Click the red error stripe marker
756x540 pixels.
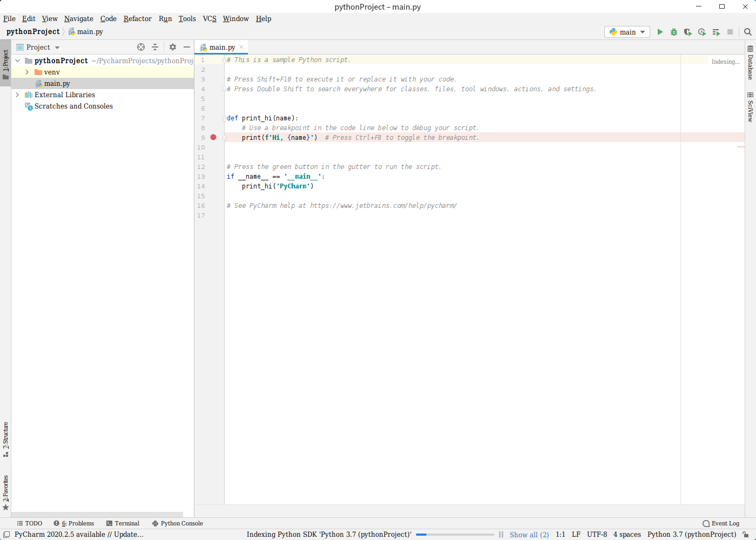pos(741,147)
